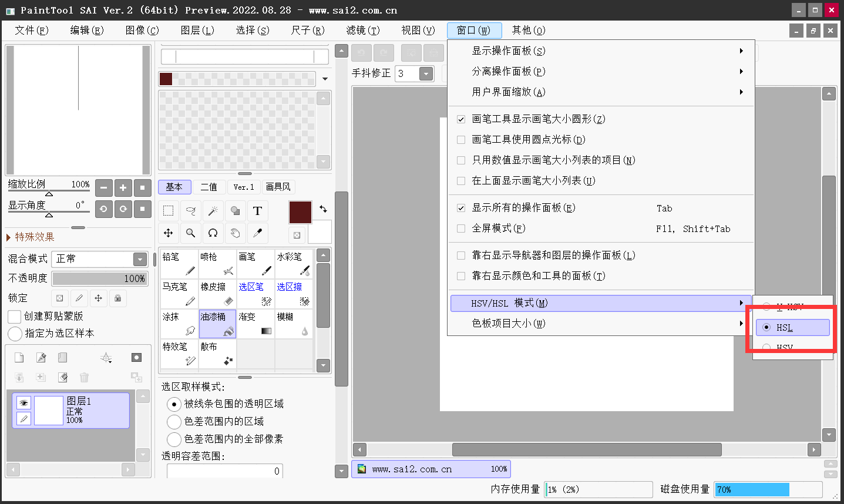Enable 全屏模式 fullscreen option

461,229
